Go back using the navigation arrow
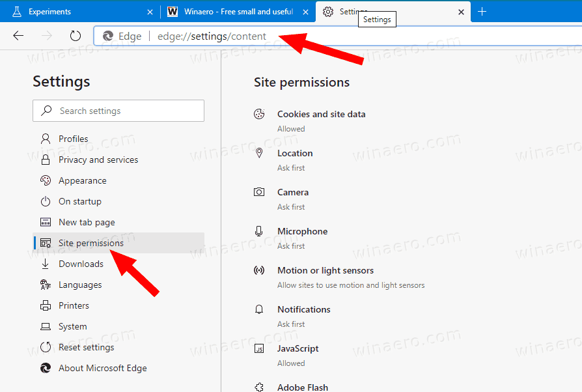Screen dimensions: 582x392 [18, 36]
